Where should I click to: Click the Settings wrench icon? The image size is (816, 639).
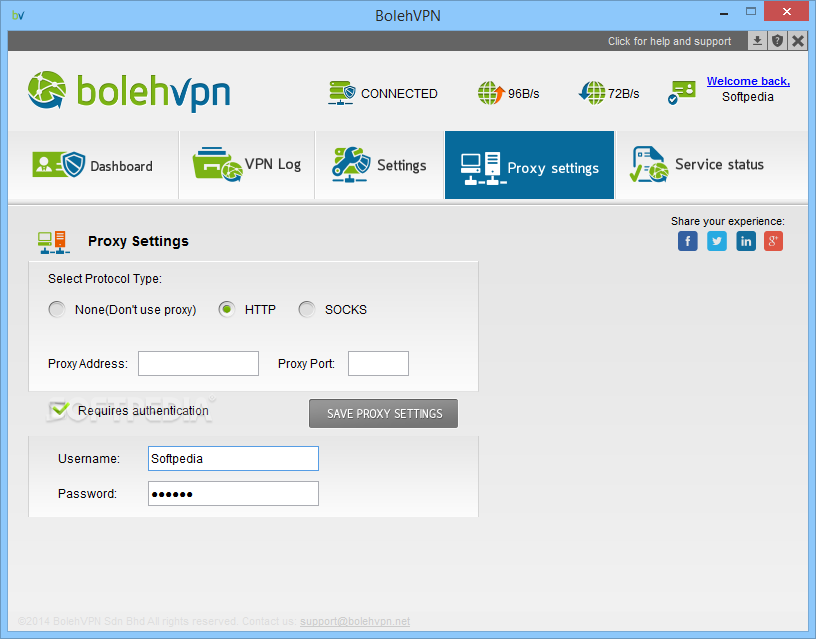(x=351, y=164)
